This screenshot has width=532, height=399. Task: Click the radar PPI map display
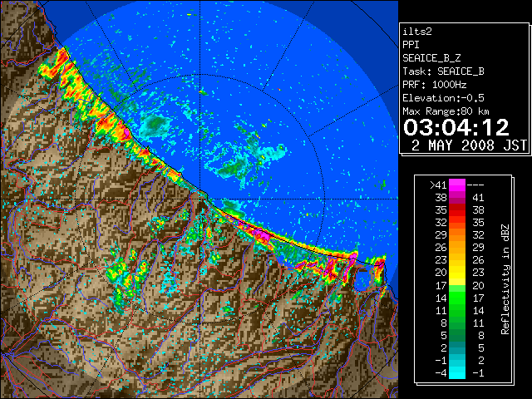point(199,199)
